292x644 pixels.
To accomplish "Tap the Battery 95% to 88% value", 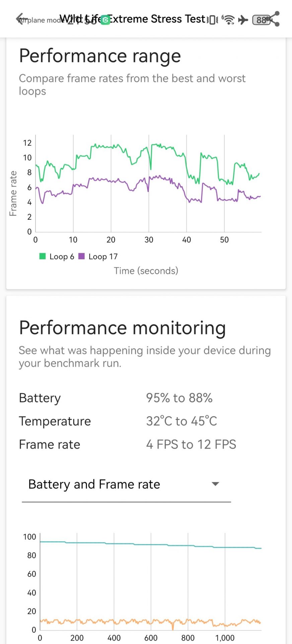I will click(x=179, y=398).
